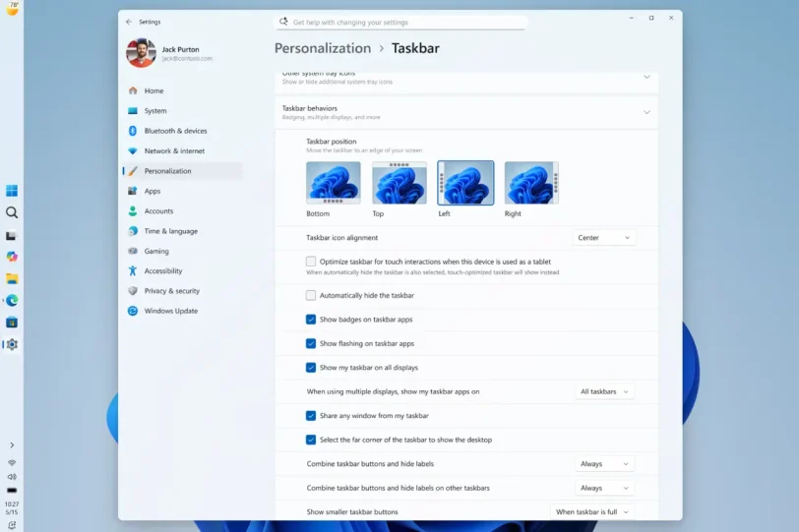Click the volume speaker icon in the tray
This screenshot has width=799, height=532.
tap(12, 477)
